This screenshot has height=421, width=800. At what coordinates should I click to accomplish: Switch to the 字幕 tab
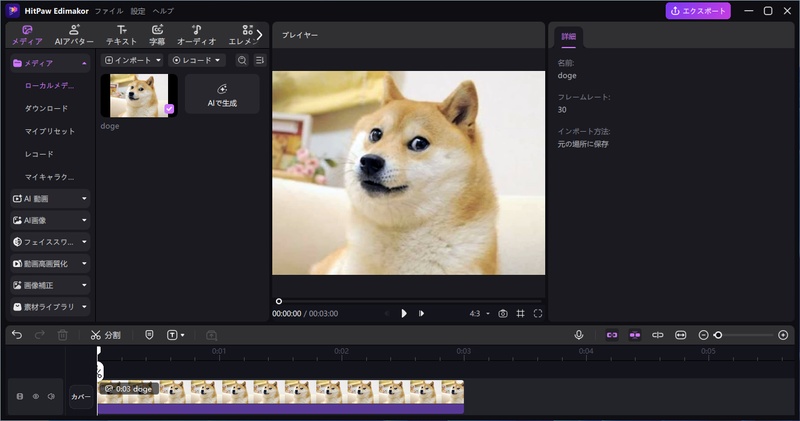point(157,35)
